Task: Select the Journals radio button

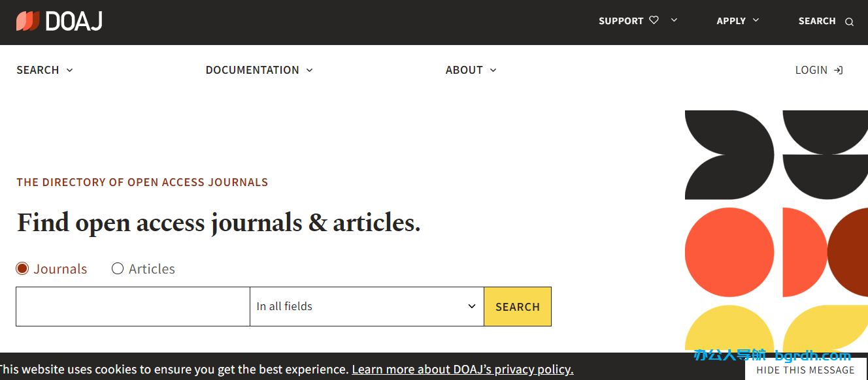Action: click(23, 268)
